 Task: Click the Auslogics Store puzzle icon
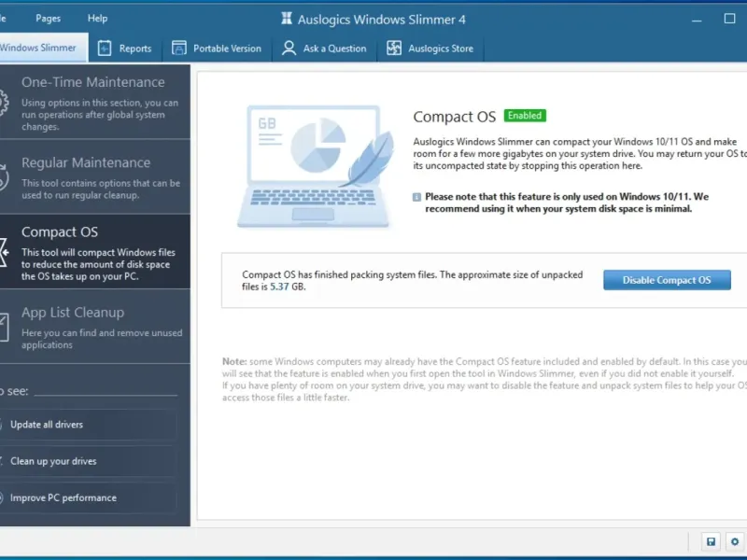pos(394,49)
